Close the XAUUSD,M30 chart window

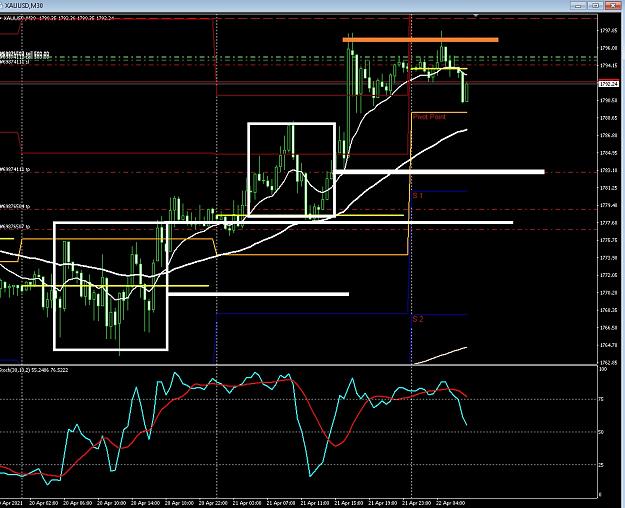[x=613, y=6]
